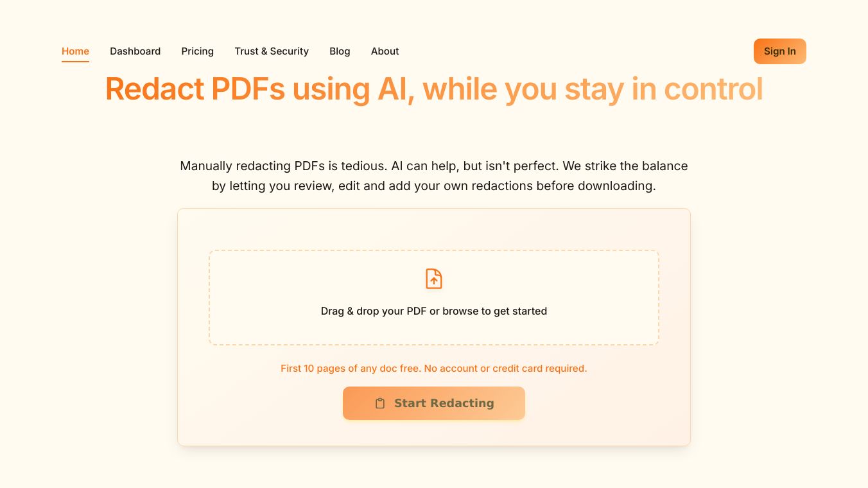Click the "First 10 pages of any doc free" sentence
The width and height of the screenshot is (868, 488).
351,369
